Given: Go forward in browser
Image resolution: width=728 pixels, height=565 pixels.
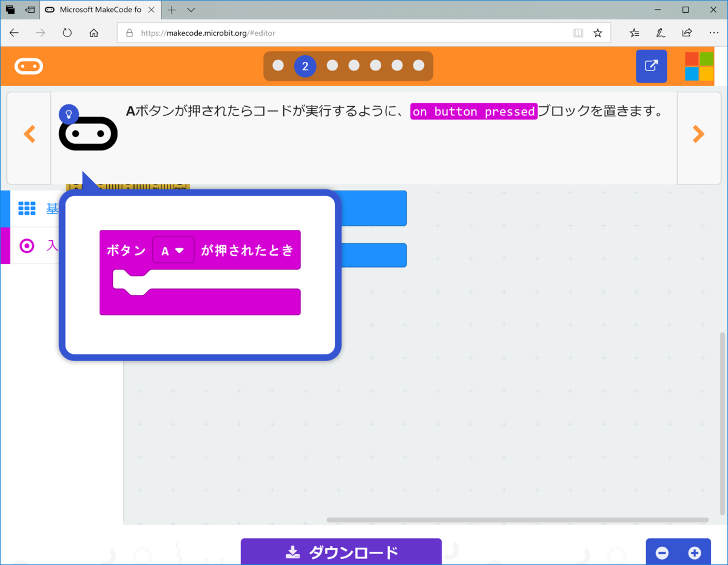Looking at the screenshot, I should click(41, 33).
